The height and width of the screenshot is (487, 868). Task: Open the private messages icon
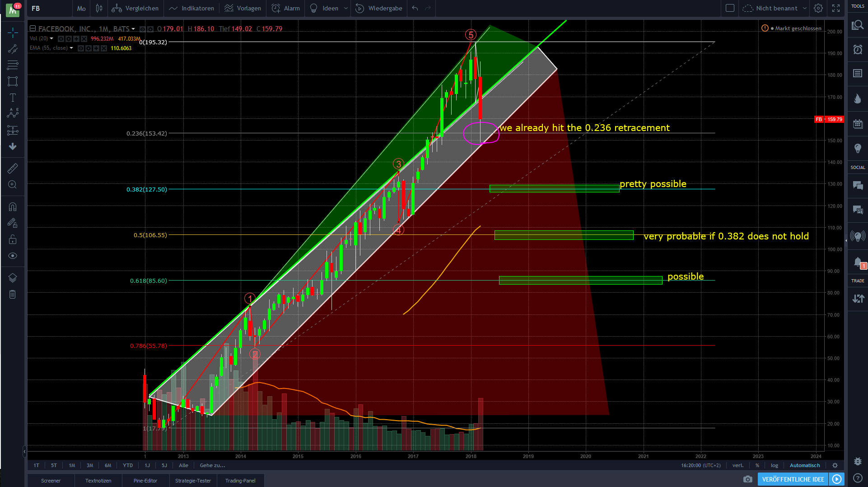tap(858, 210)
